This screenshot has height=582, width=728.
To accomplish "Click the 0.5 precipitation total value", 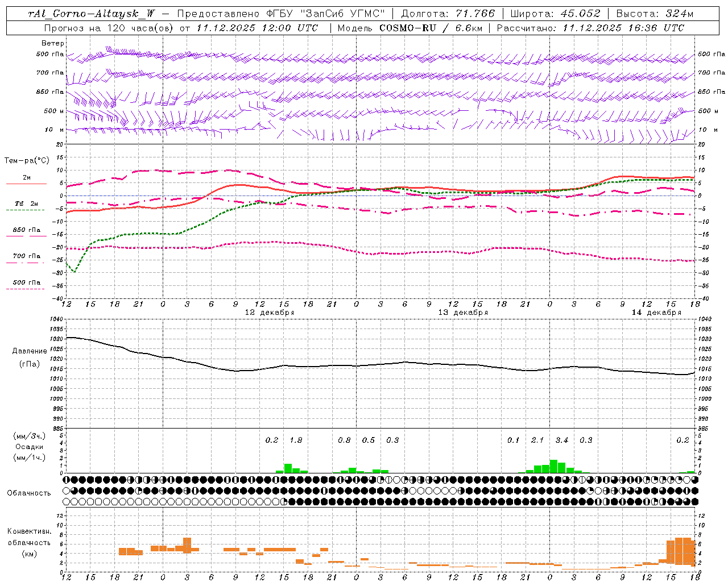I will tap(369, 440).
